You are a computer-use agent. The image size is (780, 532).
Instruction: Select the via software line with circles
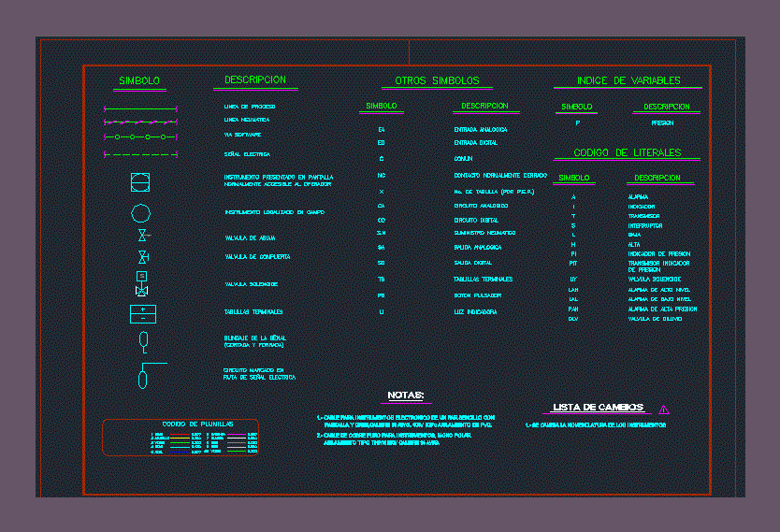click(139, 137)
